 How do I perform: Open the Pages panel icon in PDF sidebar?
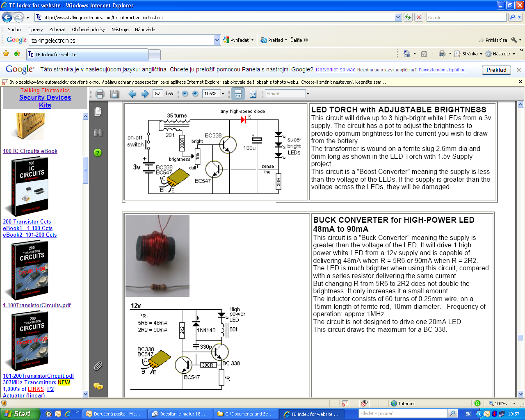point(98,112)
